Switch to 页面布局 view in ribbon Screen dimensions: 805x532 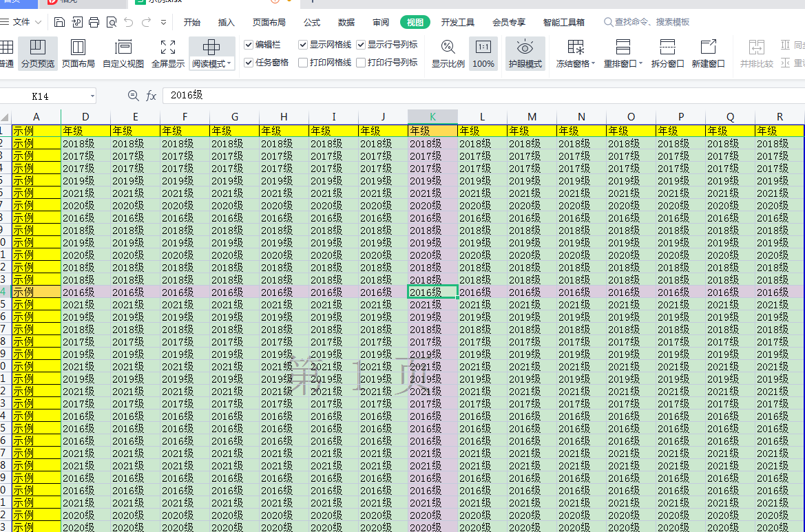(x=78, y=54)
